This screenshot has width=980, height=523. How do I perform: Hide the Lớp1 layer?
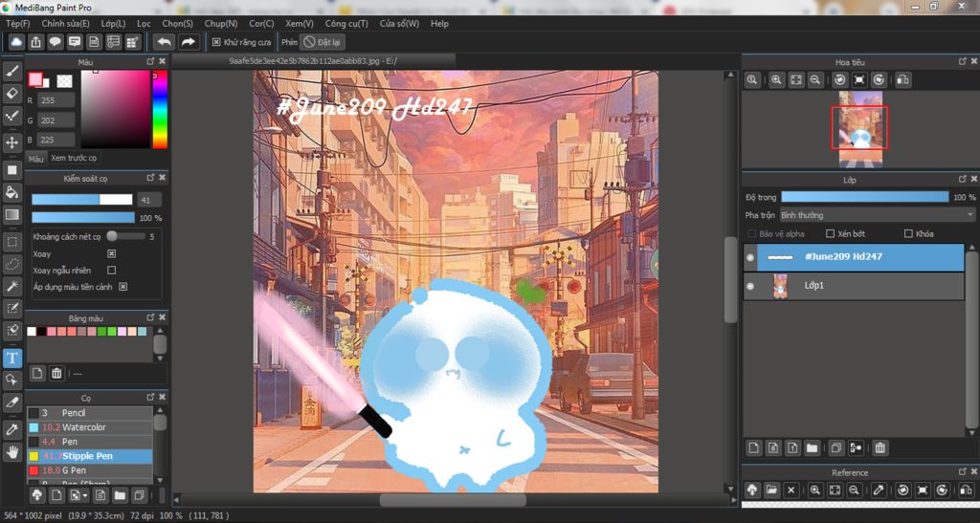coord(750,286)
